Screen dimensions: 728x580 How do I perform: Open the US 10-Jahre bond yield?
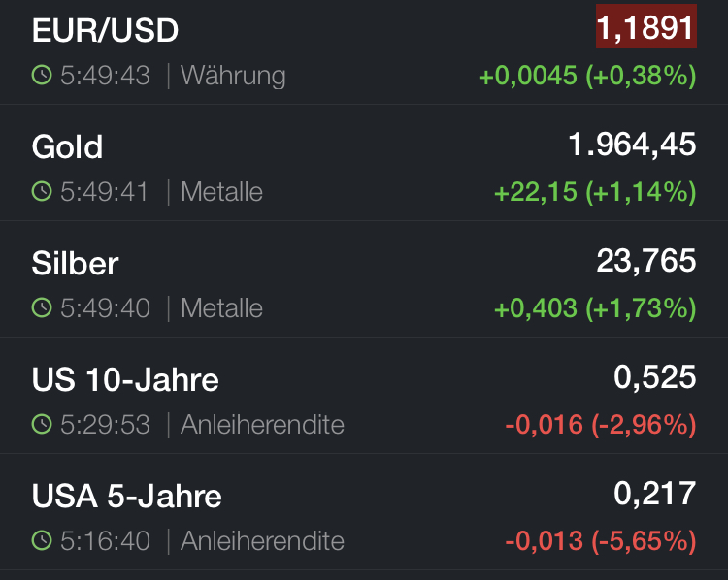125,380
